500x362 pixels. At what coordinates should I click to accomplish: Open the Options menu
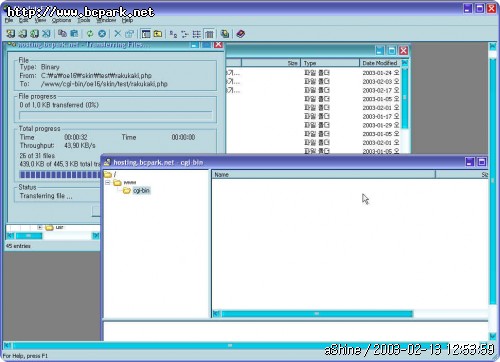(x=61, y=20)
